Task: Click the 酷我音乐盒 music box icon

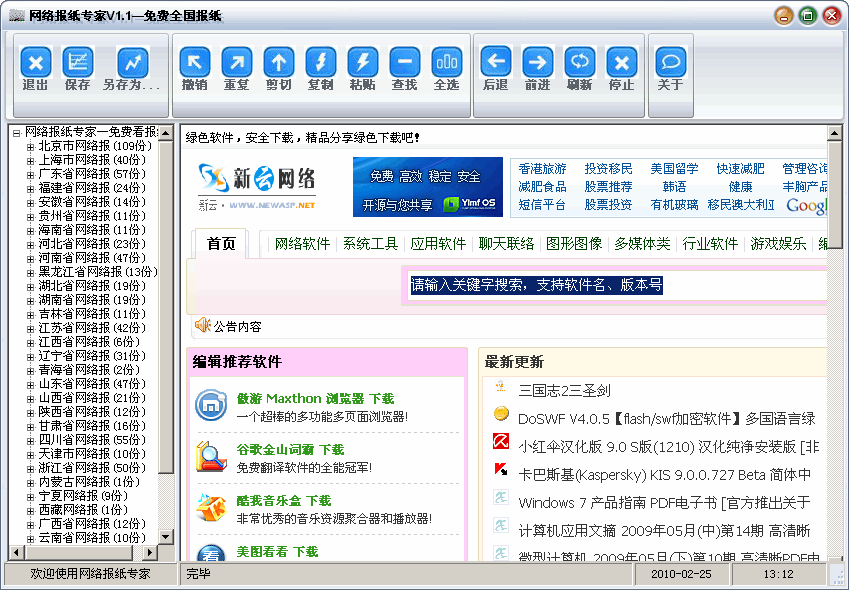Action: coord(211,507)
